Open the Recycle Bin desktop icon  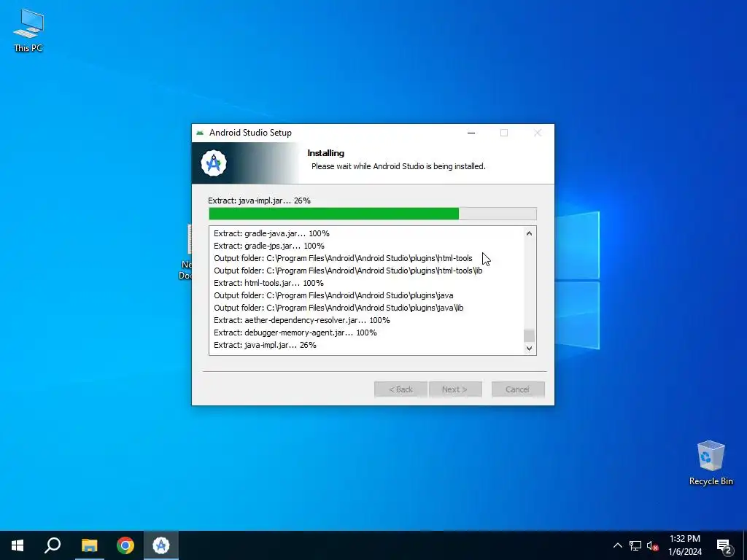[x=711, y=463]
